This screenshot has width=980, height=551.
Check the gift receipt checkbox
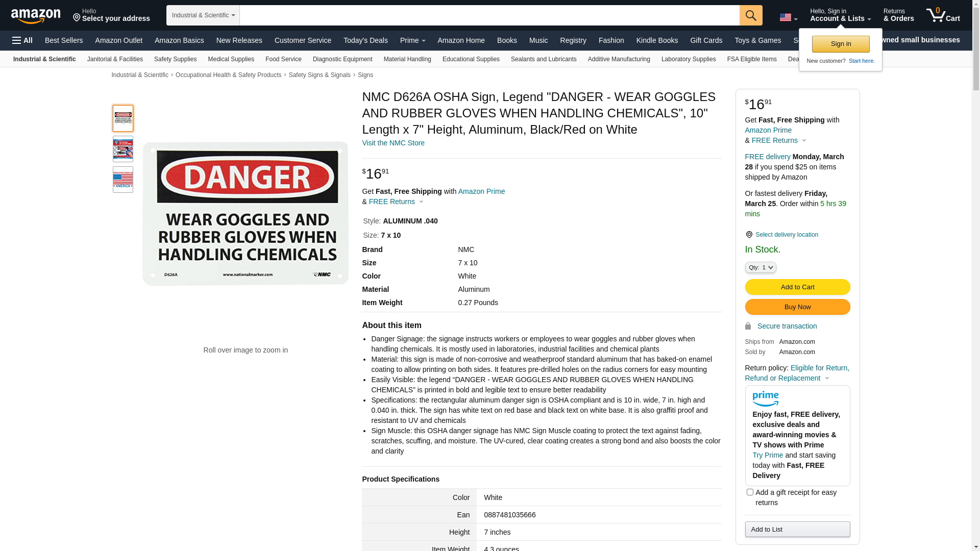click(x=750, y=492)
